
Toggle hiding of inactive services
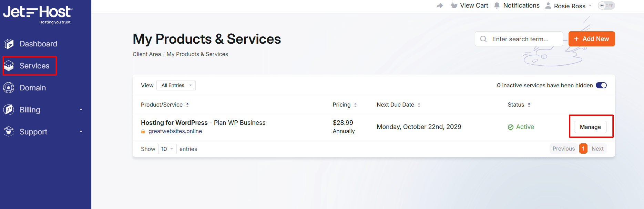601,85
